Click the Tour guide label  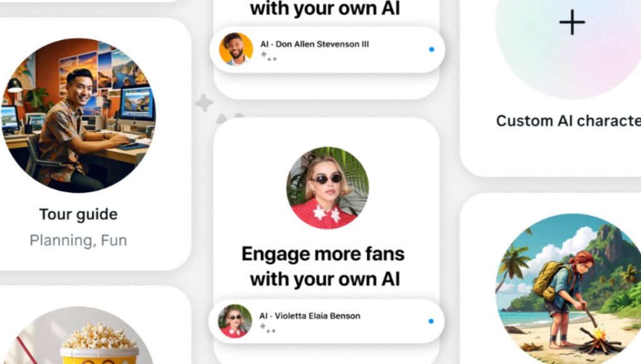point(78,214)
